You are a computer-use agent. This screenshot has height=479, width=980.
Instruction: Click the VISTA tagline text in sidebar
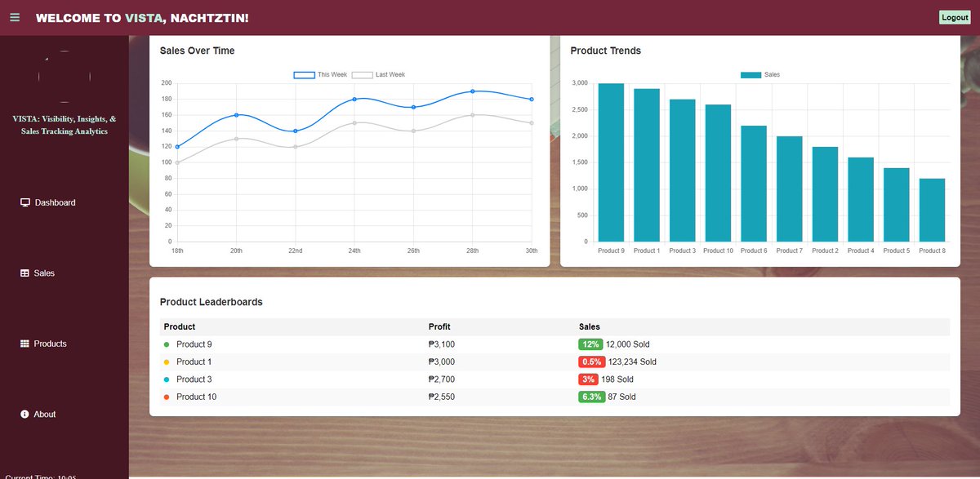click(x=65, y=125)
